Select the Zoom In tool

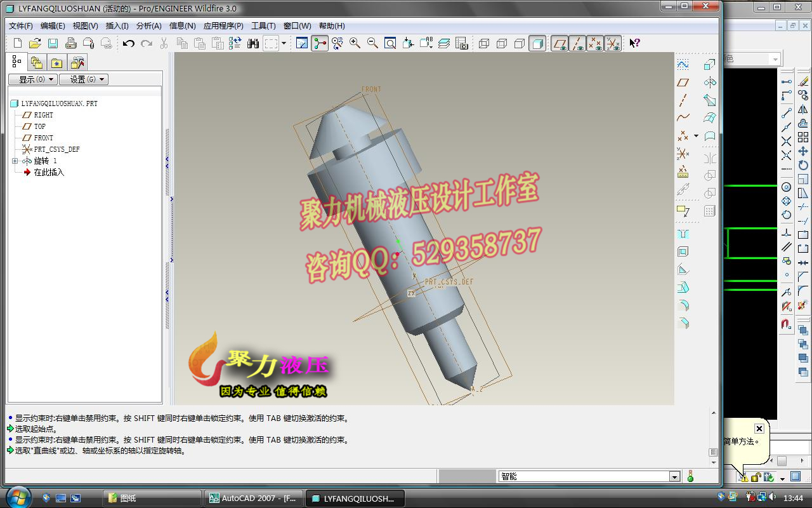353,43
